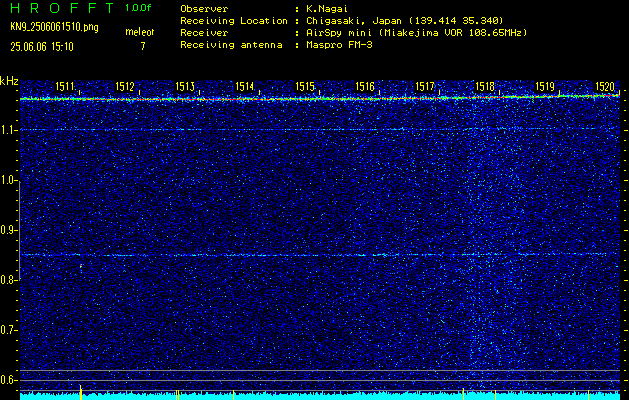629x400 pixels.
Task: Click the 1518 time marker
Action: (485, 86)
